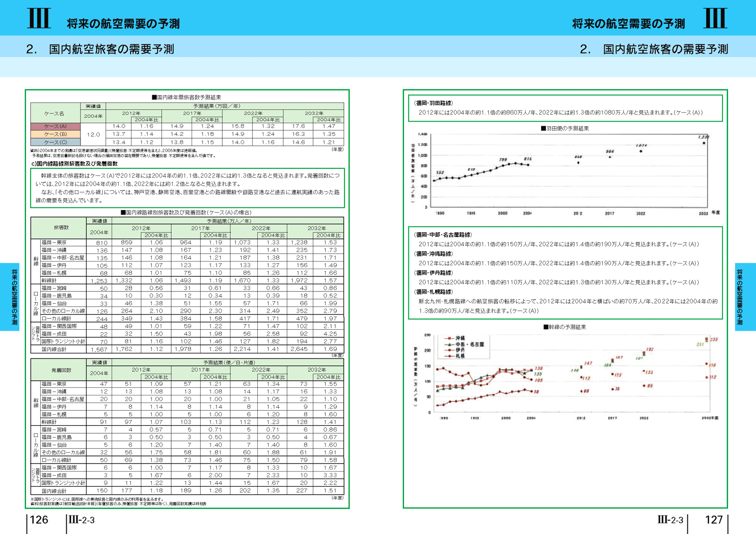Click the III-2-3 label next to page 127
Viewport: 756px width, 534px height.
670,520
